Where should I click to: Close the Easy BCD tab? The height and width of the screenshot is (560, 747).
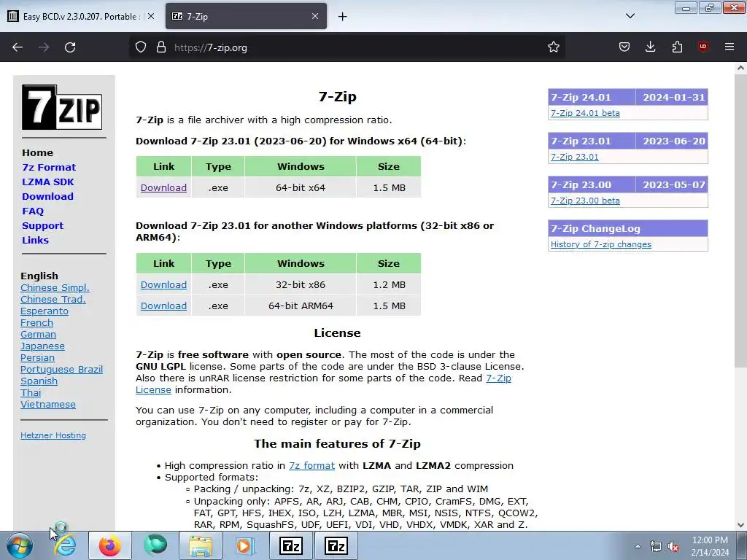click(x=151, y=16)
